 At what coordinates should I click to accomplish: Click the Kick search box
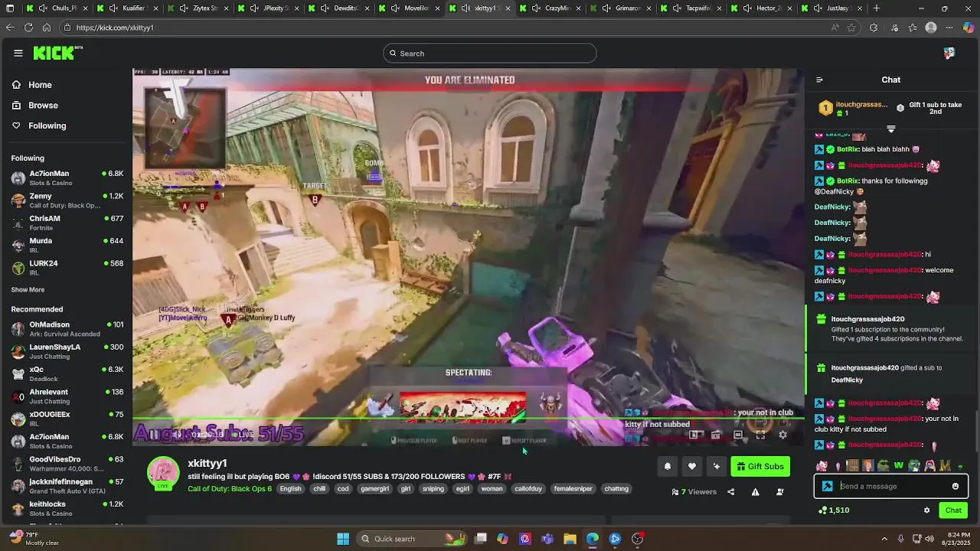click(x=490, y=54)
